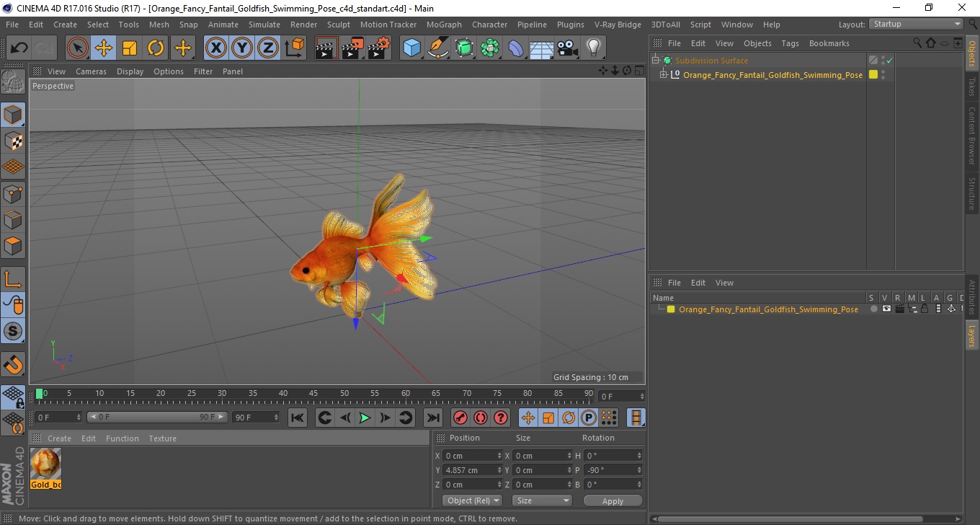The image size is (980, 525).
Task: Switch coordinate system icon
Action: pos(294,48)
